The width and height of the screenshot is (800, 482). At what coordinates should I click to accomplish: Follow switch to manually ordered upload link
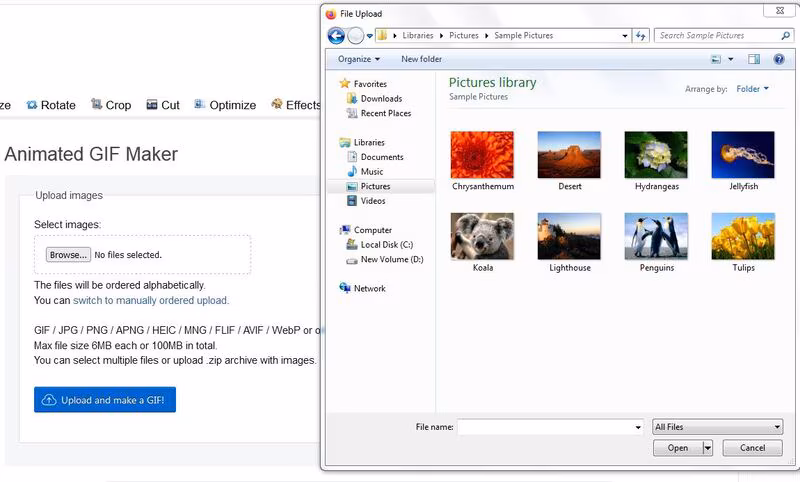coord(150,300)
